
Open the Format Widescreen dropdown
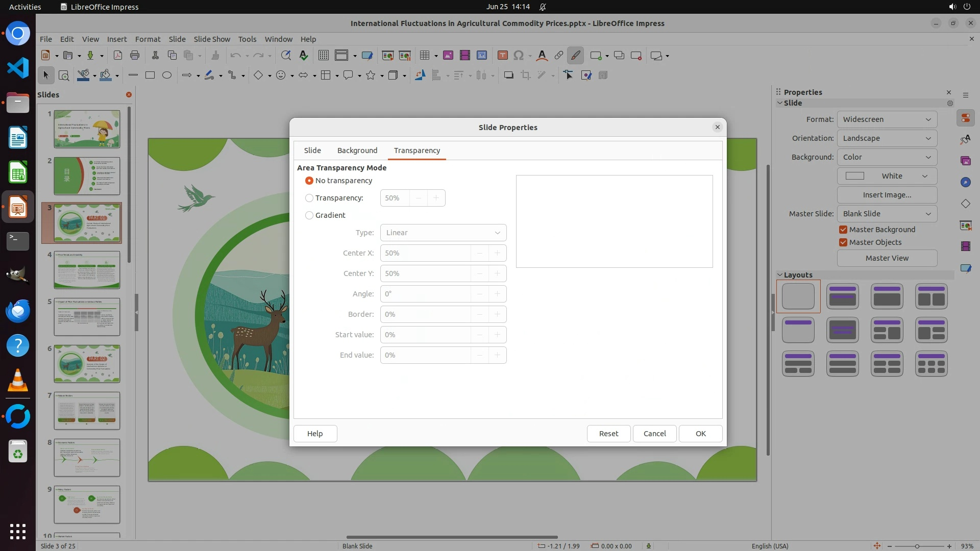point(887,119)
